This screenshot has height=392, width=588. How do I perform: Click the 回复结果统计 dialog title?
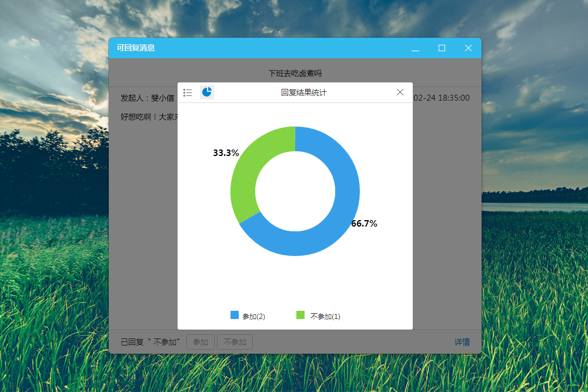304,92
